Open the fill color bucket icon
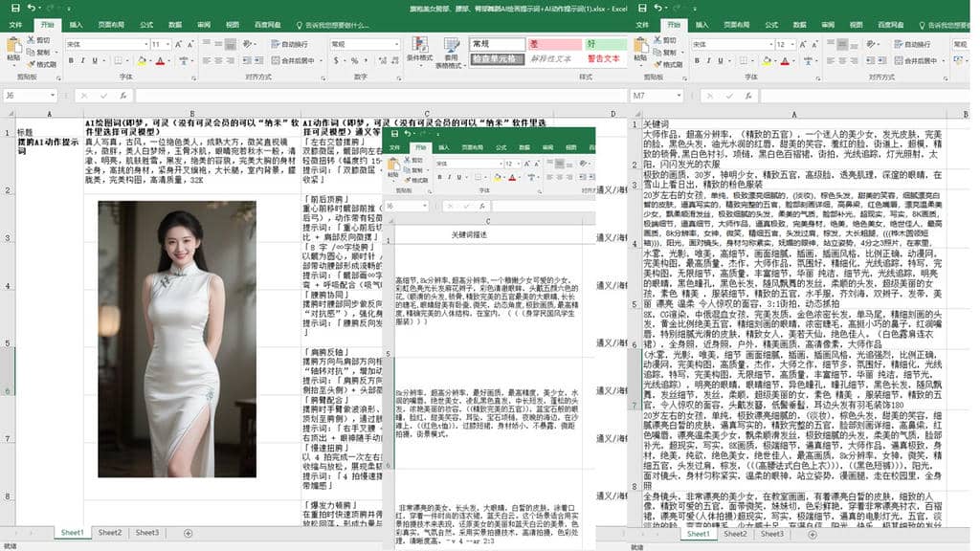The height and width of the screenshot is (551, 980). pyautogui.click(x=142, y=61)
